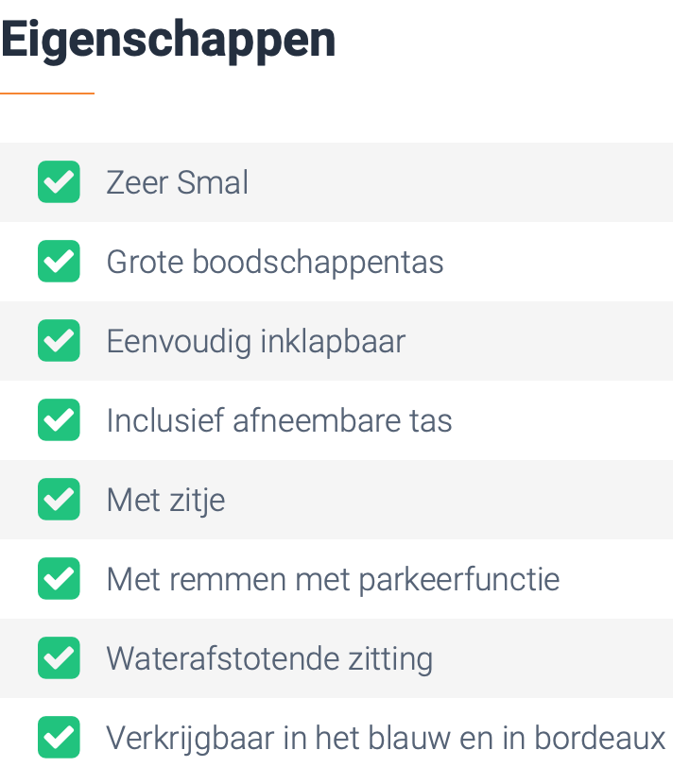Click the word bordeaux in the last row
This screenshot has width=673, height=784.
click(x=600, y=738)
